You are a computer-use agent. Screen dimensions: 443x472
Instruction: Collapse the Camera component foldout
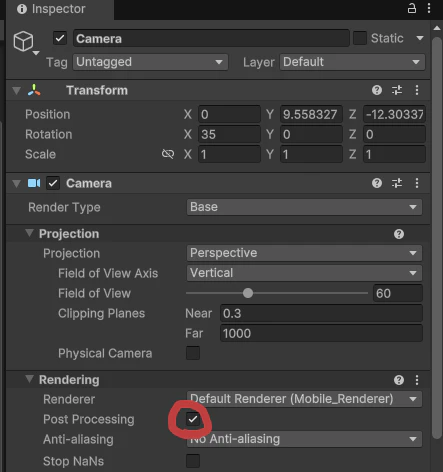click(16, 183)
